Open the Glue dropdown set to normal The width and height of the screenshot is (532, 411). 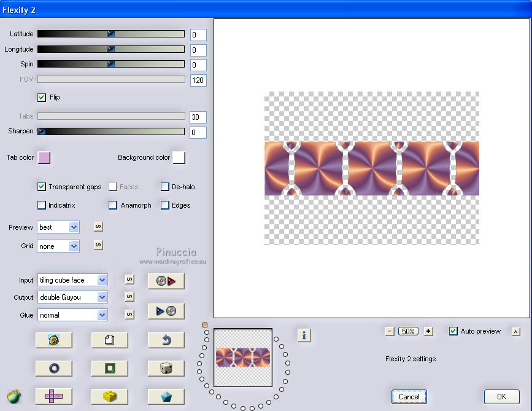pyautogui.click(x=72, y=315)
